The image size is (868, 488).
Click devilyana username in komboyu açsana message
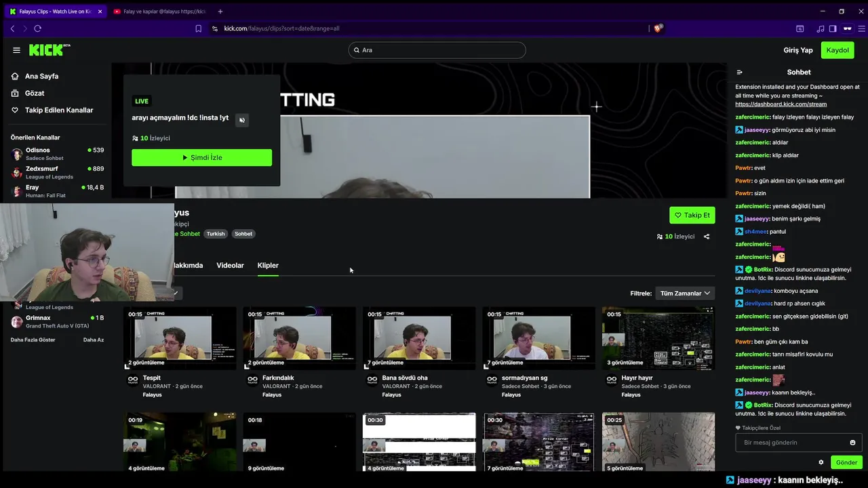pyautogui.click(x=757, y=291)
